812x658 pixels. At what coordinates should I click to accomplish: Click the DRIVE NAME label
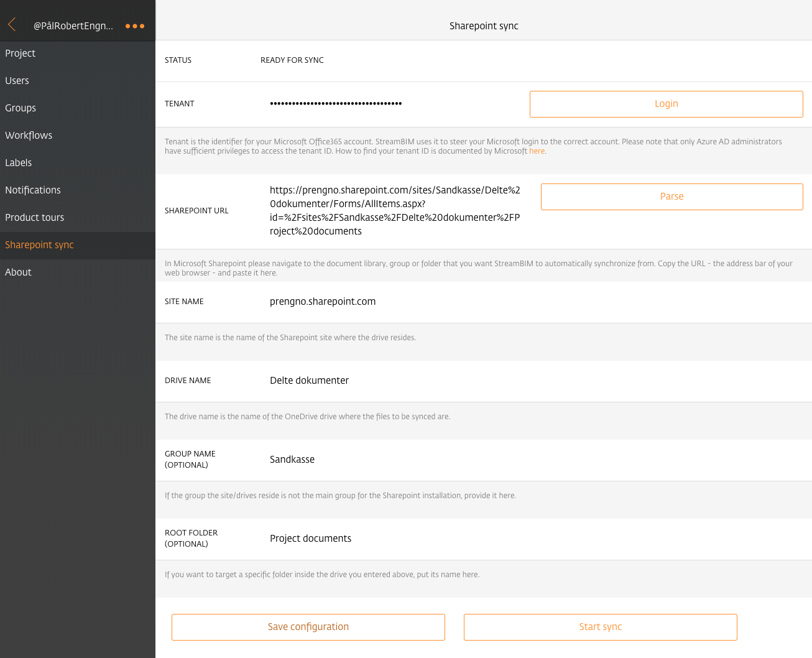(188, 381)
